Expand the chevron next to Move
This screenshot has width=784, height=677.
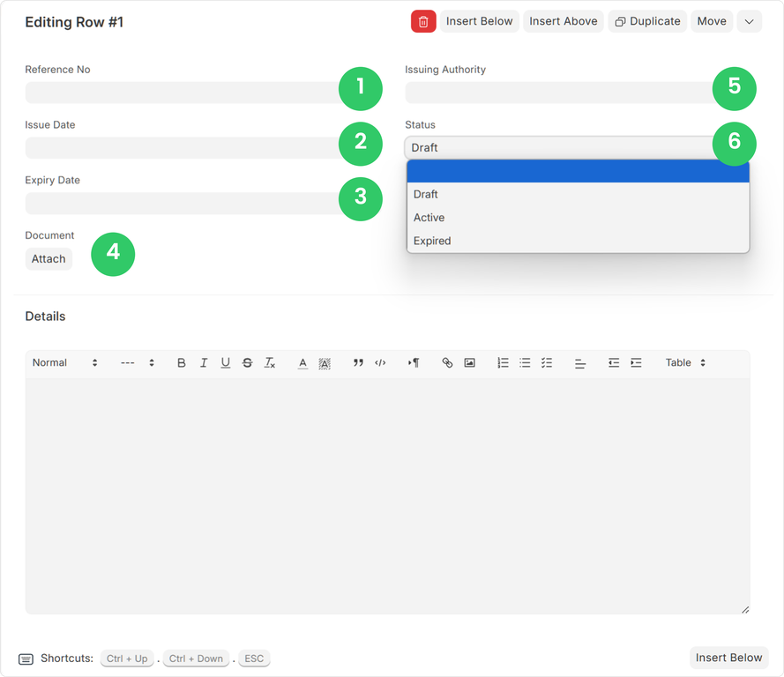[x=749, y=21]
